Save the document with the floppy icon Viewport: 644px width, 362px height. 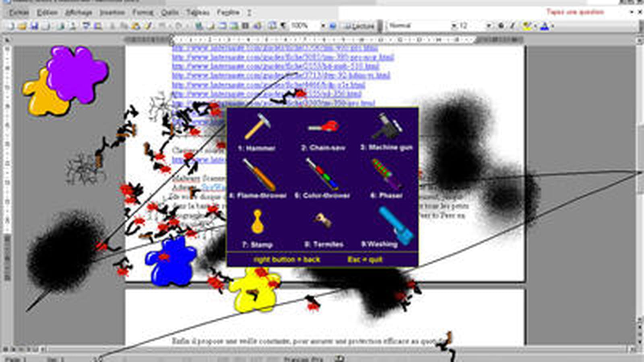34,26
